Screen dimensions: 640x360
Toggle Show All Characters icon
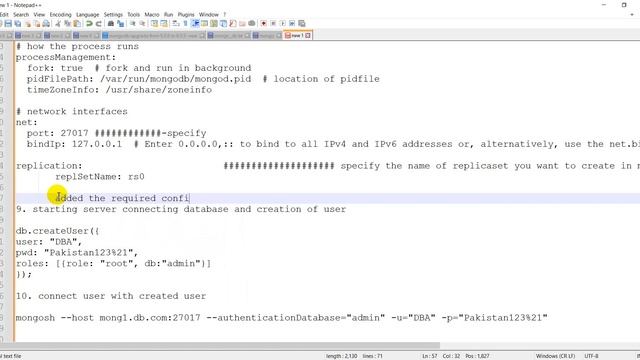point(185,24)
